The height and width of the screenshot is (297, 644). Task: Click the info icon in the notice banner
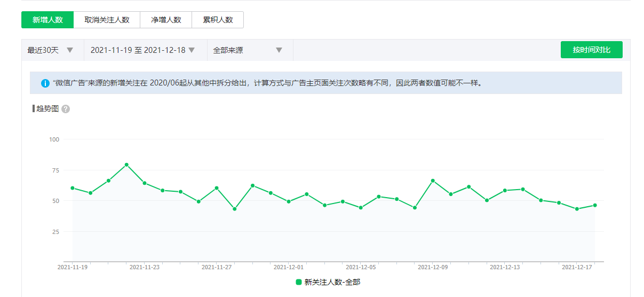click(45, 83)
